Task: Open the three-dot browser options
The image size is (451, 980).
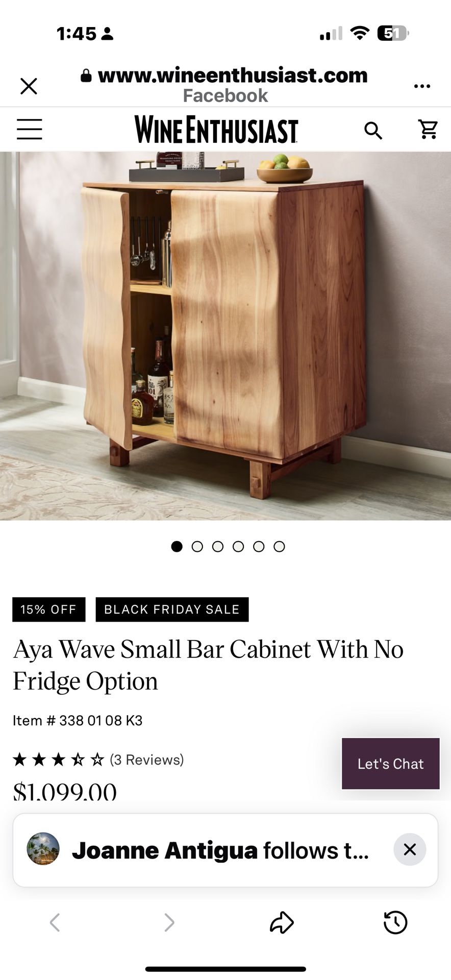Action: tap(422, 86)
